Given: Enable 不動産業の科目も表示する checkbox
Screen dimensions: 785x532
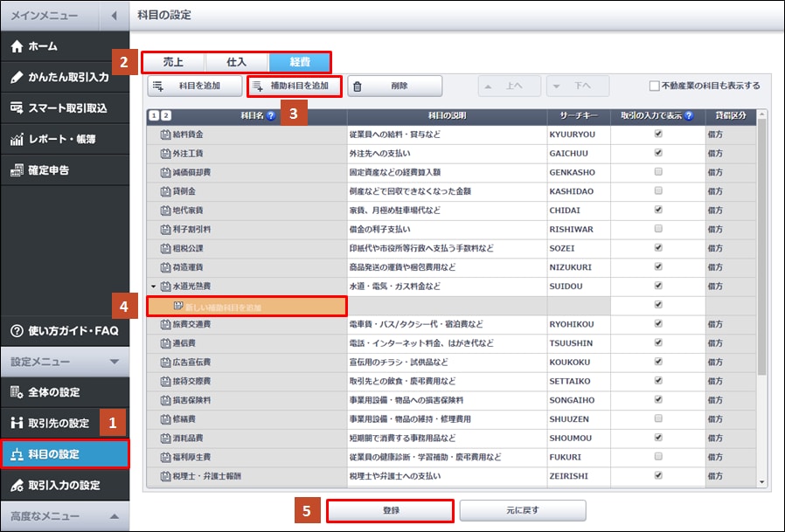Looking at the screenshot, I should 654,86.
